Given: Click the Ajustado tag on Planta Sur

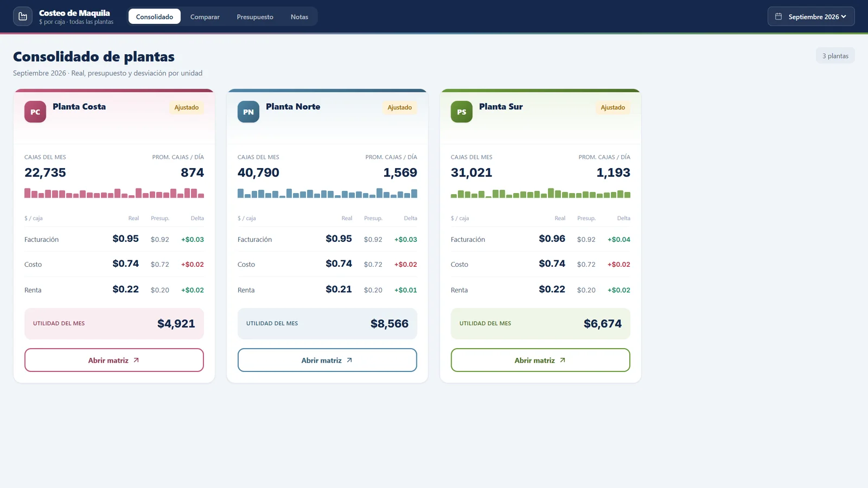Looking at the screenshot, I should tap(613, 107).
